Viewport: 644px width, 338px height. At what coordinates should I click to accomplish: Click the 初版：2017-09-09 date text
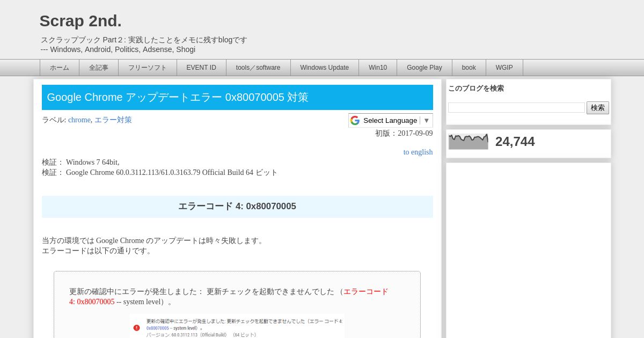(x=404, y=134)
